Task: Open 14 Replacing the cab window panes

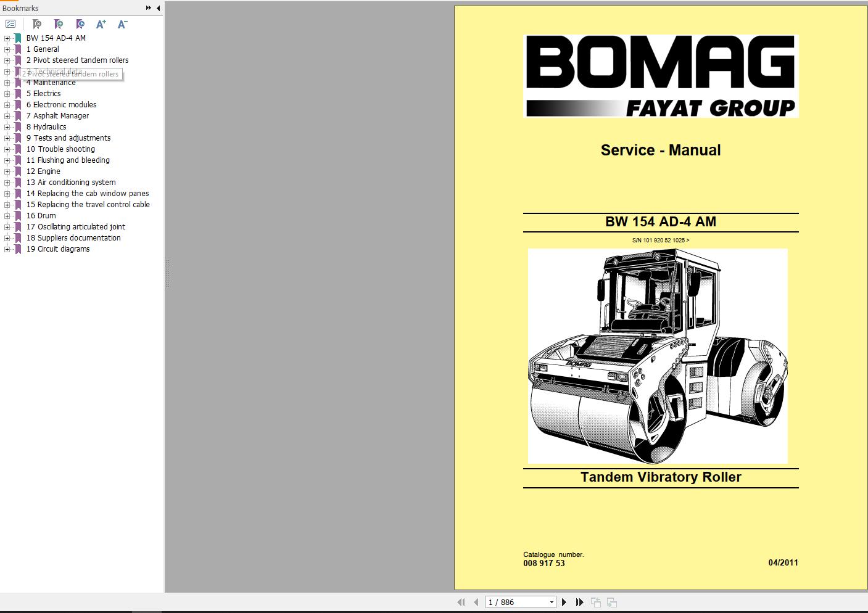Action: [x=88, y=194]
